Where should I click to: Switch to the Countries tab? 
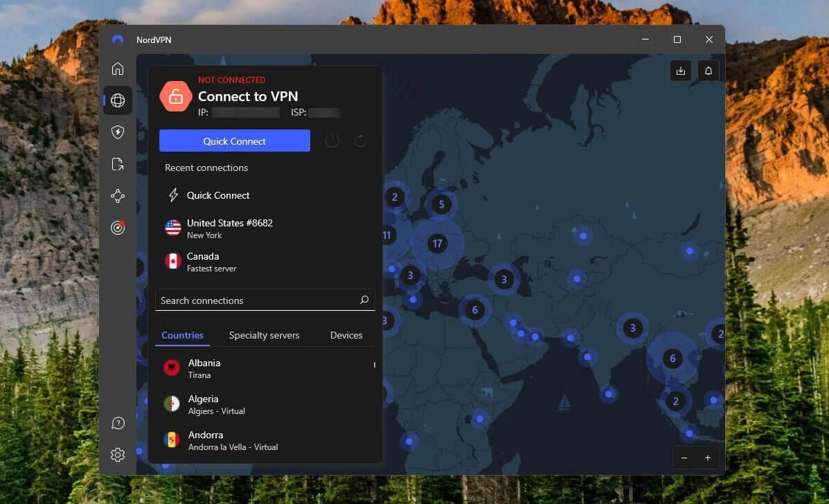(x=182, y=335)
